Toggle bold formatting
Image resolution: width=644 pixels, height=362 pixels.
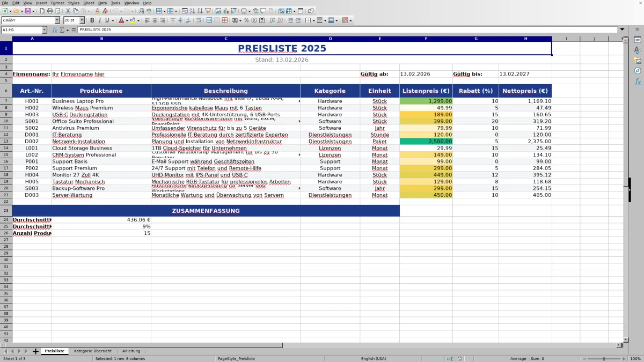[92, 20]
